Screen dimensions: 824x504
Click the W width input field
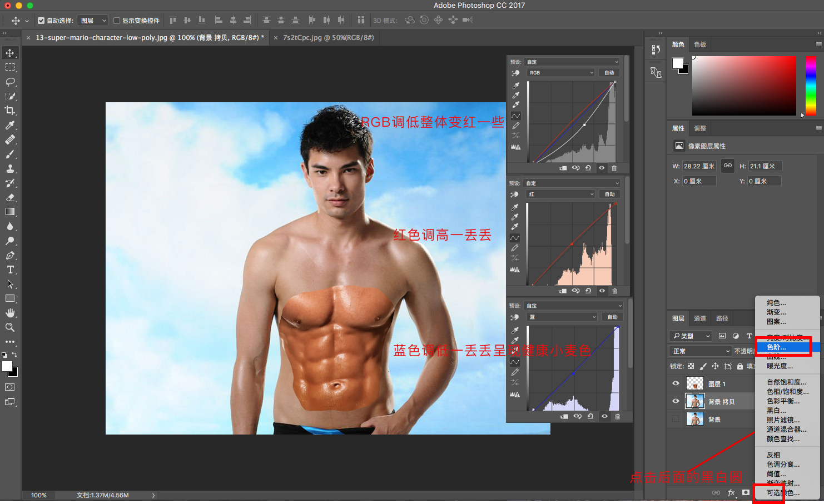(x=699, y=166)
